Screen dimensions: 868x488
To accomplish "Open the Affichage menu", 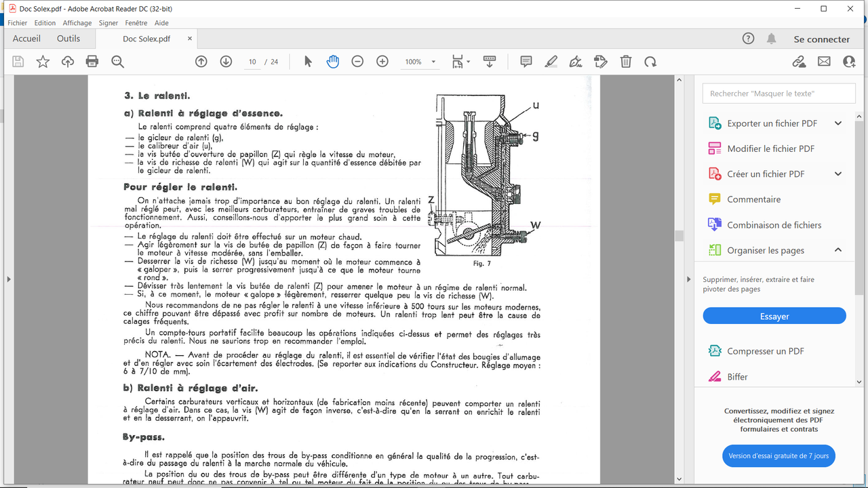I will (77, 23).
